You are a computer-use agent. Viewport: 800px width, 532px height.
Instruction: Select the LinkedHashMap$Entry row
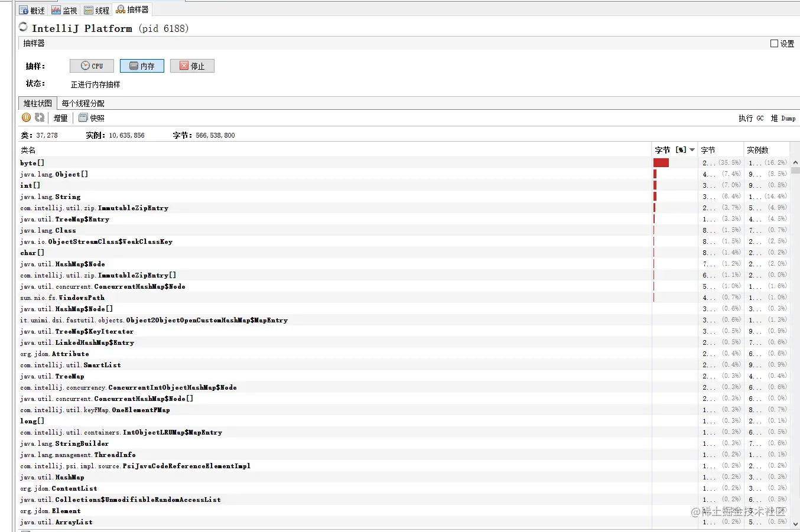405,342
